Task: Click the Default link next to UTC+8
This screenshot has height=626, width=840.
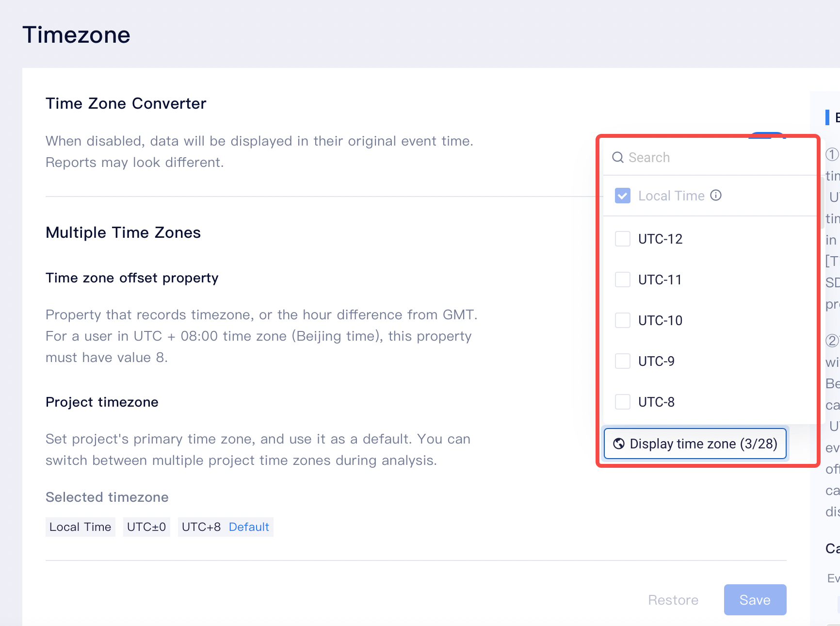Action: coord(249,527)
